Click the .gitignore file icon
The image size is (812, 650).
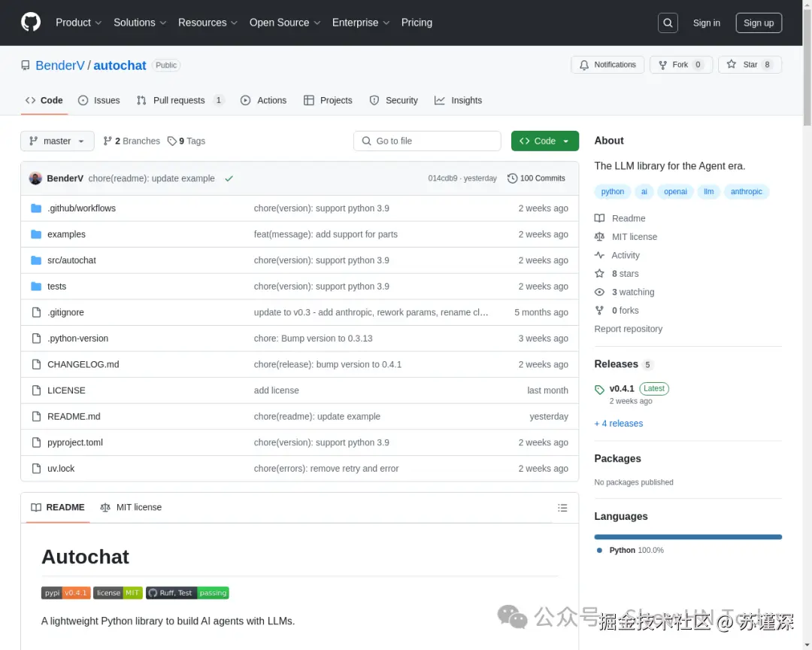point(36,312)
